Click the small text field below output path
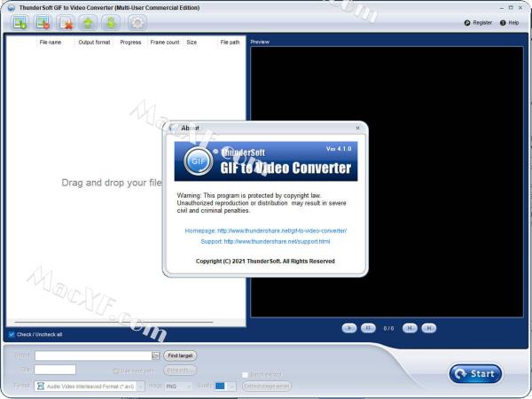532x399 pixels. (x=55, y=370)
